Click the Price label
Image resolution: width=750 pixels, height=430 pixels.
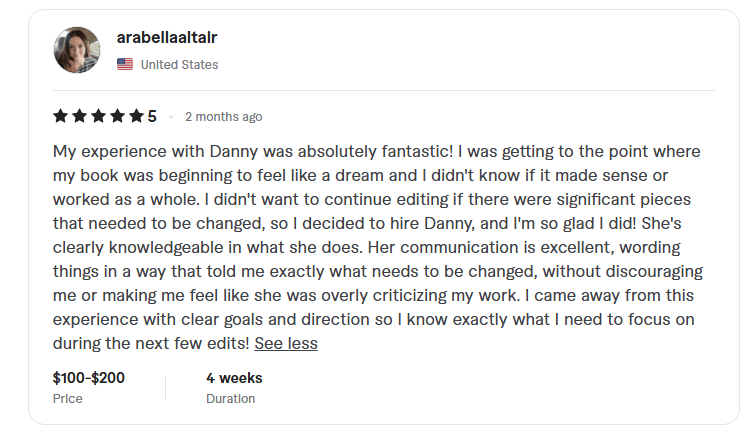(68, 398)
